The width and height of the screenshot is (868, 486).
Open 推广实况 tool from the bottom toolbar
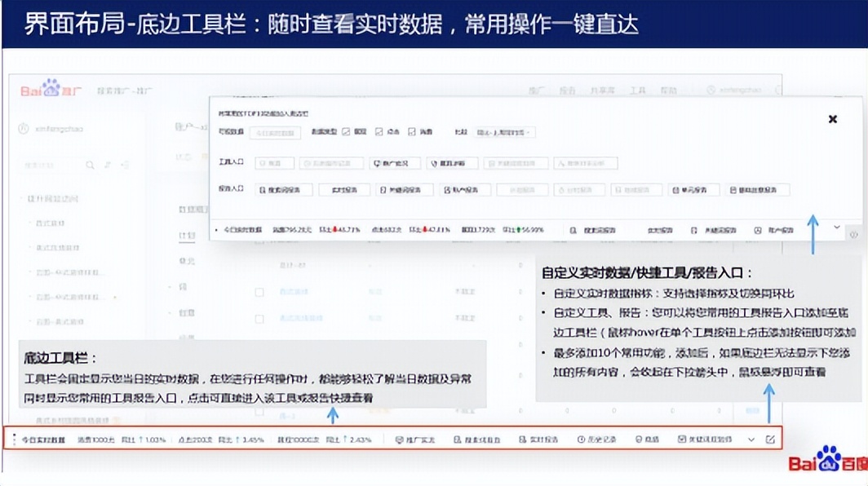415,440
